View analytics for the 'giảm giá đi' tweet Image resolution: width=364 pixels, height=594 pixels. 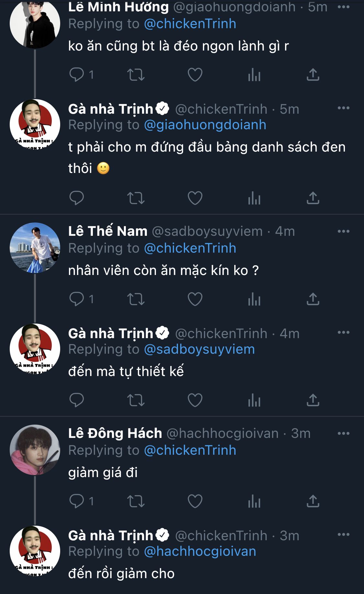tap(254, 501)
